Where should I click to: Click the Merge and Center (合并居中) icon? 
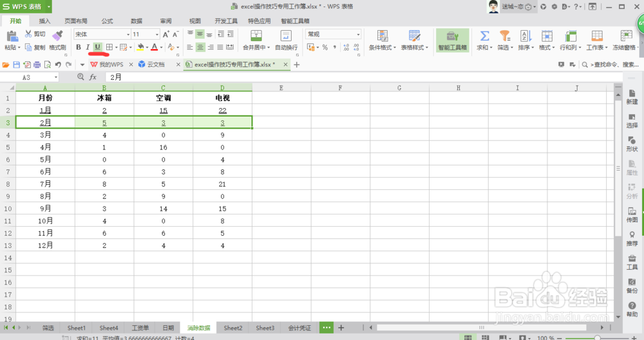point(256,35)
